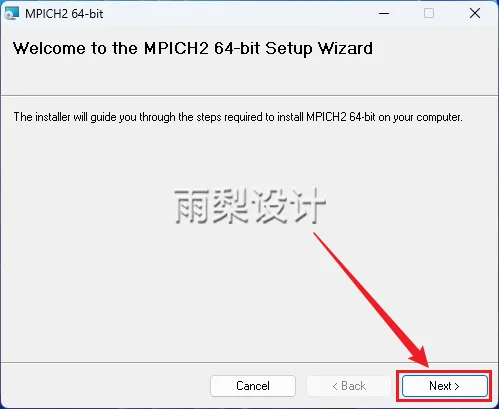Screen dimensions: 499x409
Task: Click the empty title bar beside the title
Action: (233, 14)
